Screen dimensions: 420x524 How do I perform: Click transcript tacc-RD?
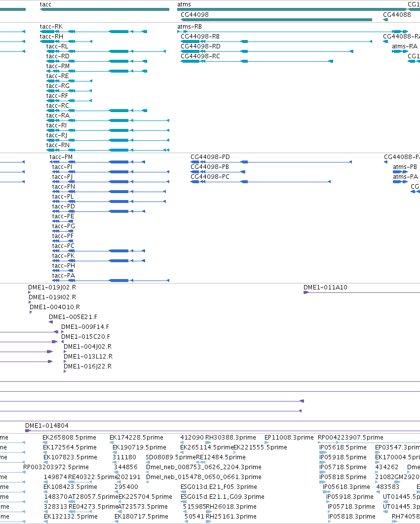pyautogui.click(x=97, y=61)
